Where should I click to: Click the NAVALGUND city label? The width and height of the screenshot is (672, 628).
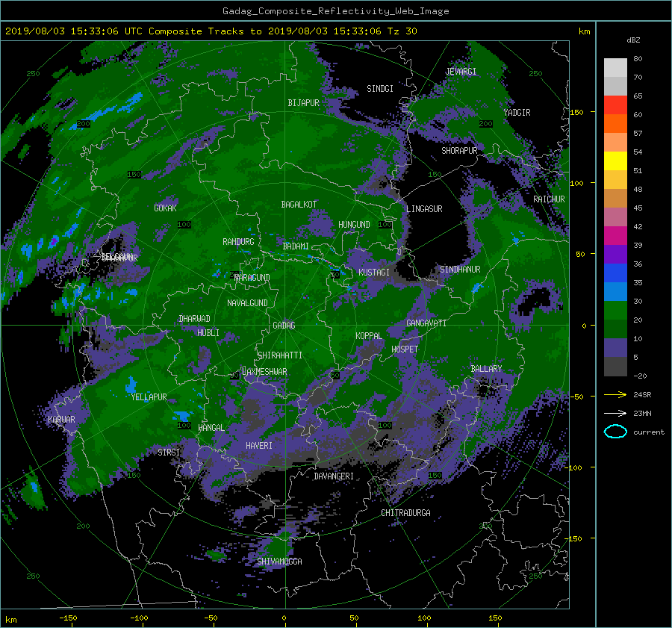click(247, 303)
